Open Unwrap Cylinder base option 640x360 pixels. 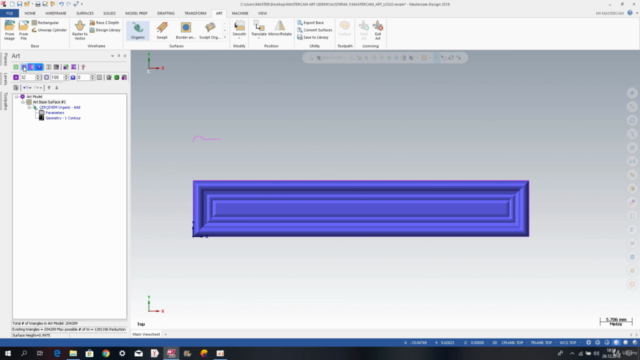point(49,30)
